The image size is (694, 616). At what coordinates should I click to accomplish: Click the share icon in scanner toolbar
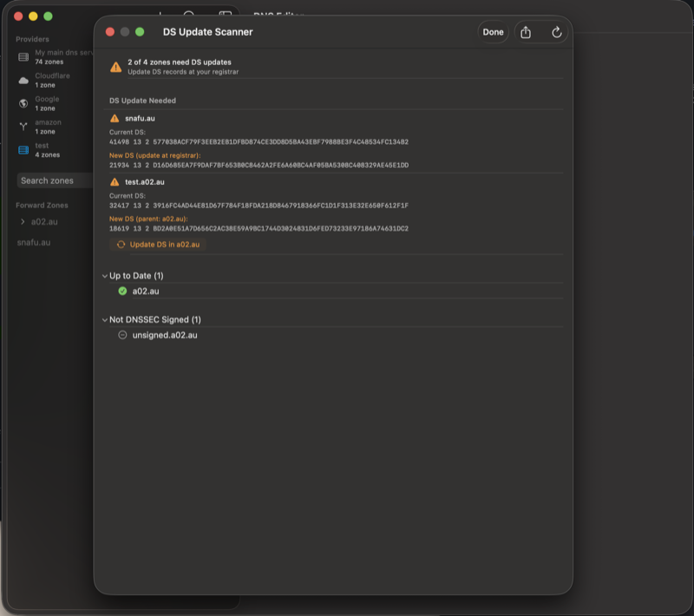click(526, 32)
